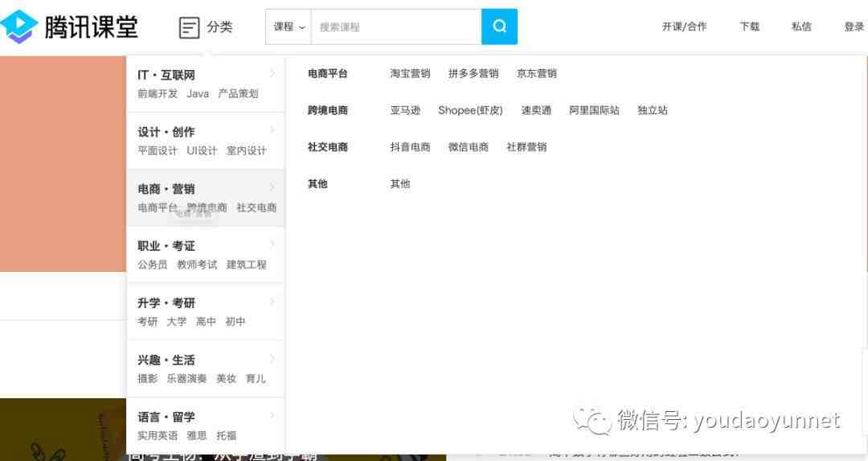Open 美妆 under 兴趣·生活

point(227,379)
